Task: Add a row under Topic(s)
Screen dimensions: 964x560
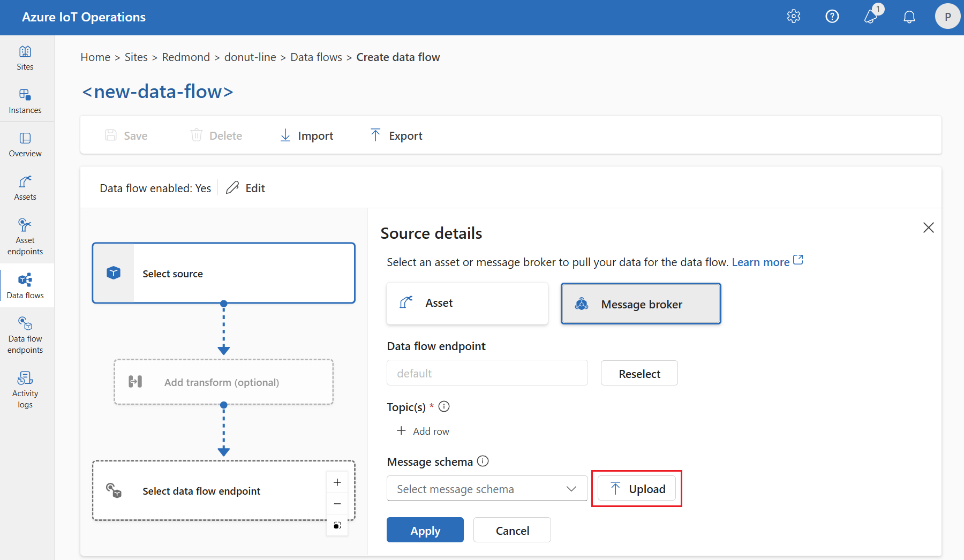Action: [423, 431]
